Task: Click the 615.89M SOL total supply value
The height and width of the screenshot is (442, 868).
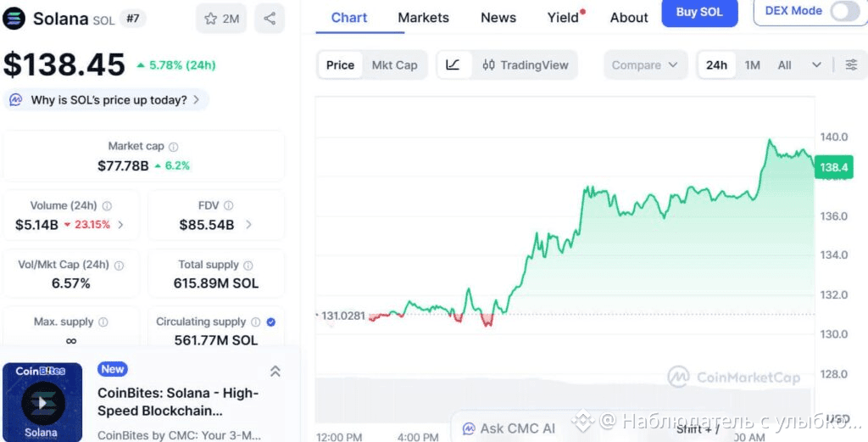Action: point(216,283)
